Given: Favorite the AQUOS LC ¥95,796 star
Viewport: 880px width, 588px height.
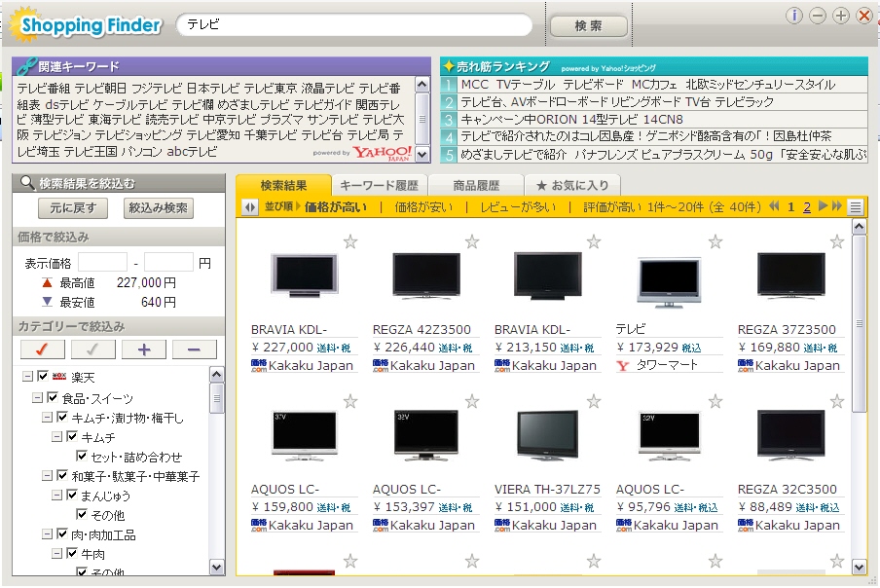Looking at the screenshot, I should [715, 401].
